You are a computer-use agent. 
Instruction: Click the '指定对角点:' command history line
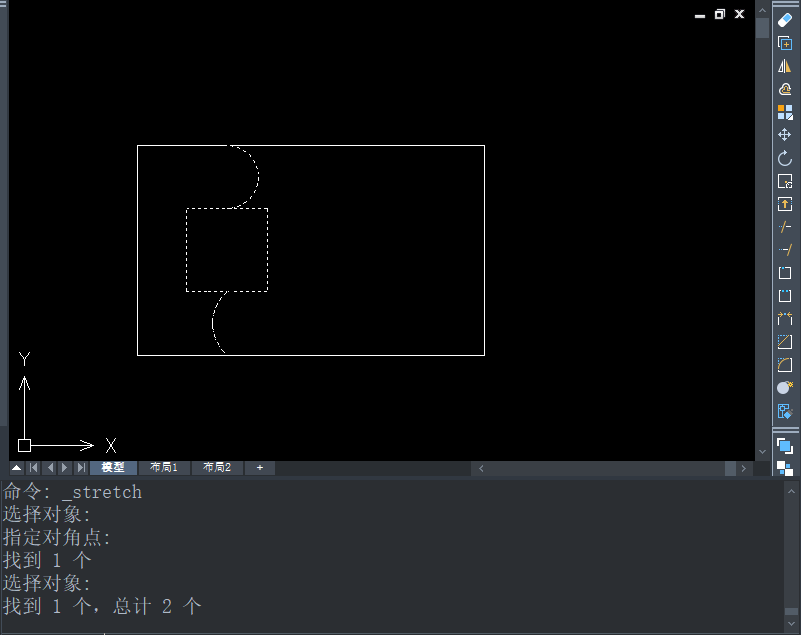coord(57,537)
